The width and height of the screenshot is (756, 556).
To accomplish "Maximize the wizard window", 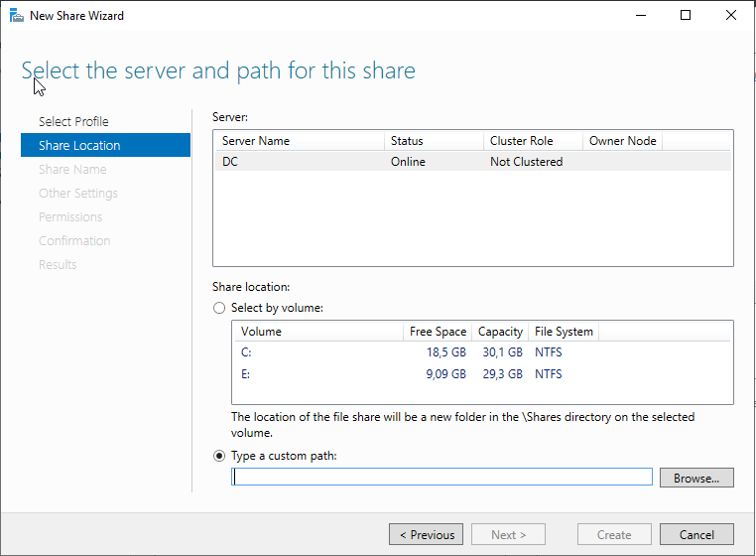I will coord(686,16).
